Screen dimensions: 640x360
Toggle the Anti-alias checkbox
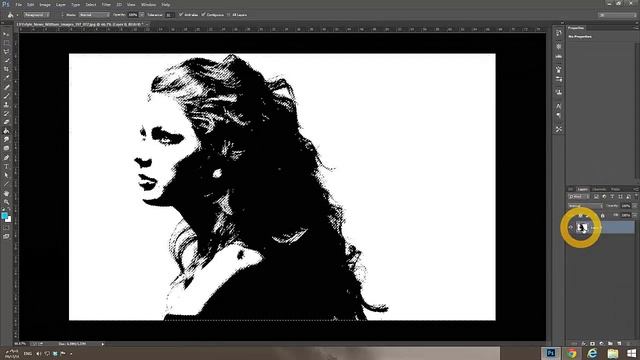[181, 15]
